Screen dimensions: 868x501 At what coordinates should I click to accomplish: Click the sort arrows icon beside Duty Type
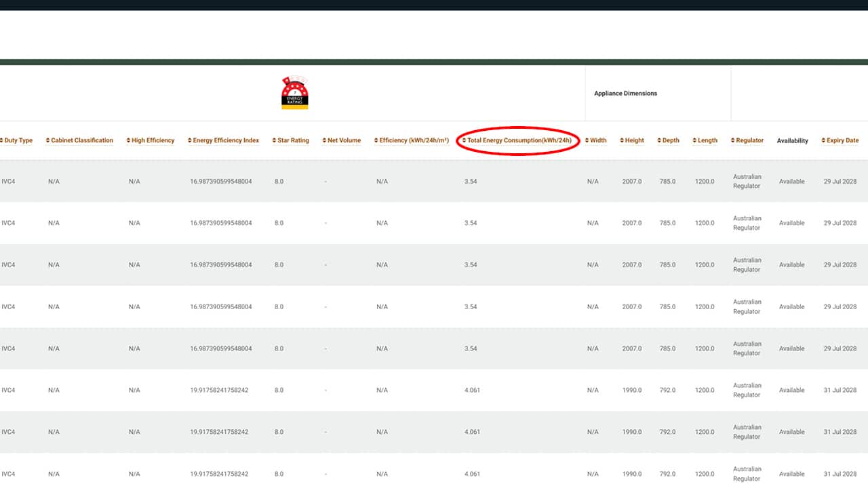(1, 141)
